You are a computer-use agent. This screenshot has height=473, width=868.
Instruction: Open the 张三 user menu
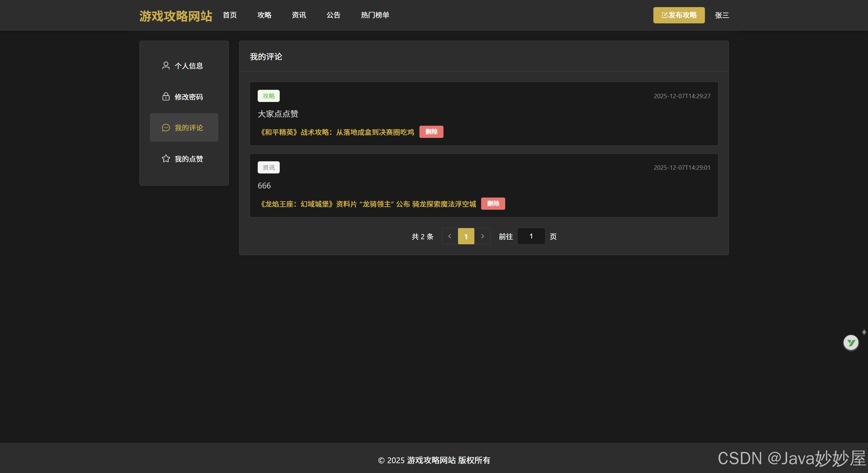click(722, 15)
